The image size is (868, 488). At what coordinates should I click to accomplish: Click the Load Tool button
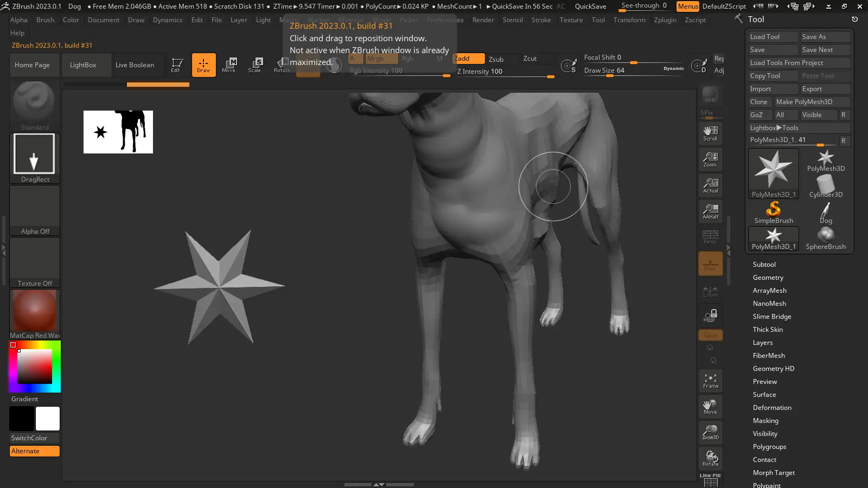pos(773,37)
